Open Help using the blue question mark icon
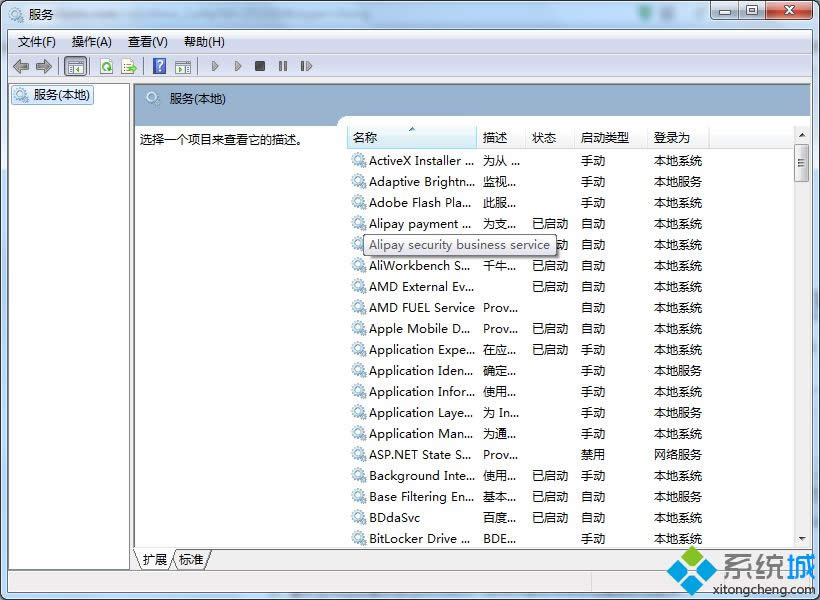The image size is (820, 600). 160,66
